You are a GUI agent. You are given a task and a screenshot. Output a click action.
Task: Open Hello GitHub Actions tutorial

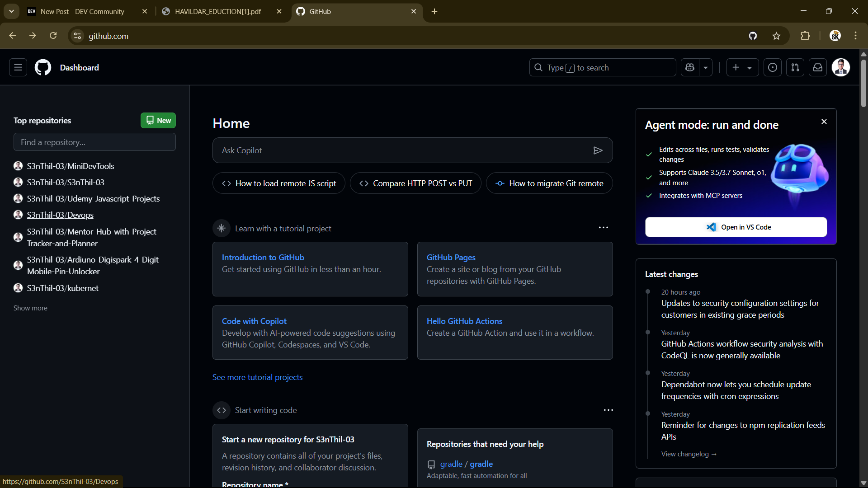click(x=464, y=321)
